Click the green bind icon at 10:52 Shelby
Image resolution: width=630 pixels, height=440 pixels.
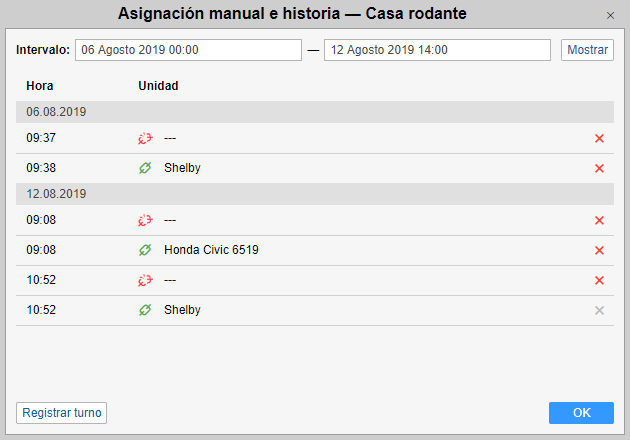(x=145, y=310)
